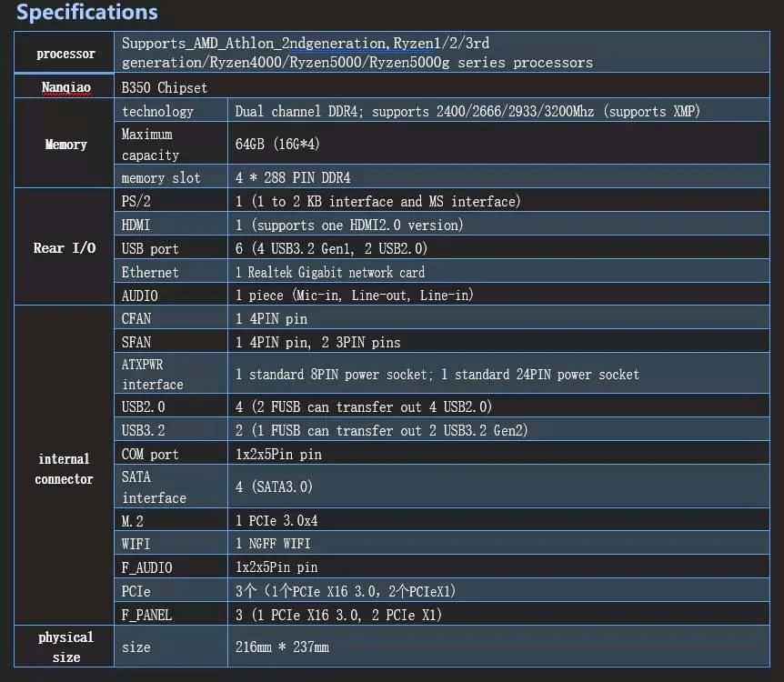
Task: Select the USB3.2 row label
Action: 143,430
